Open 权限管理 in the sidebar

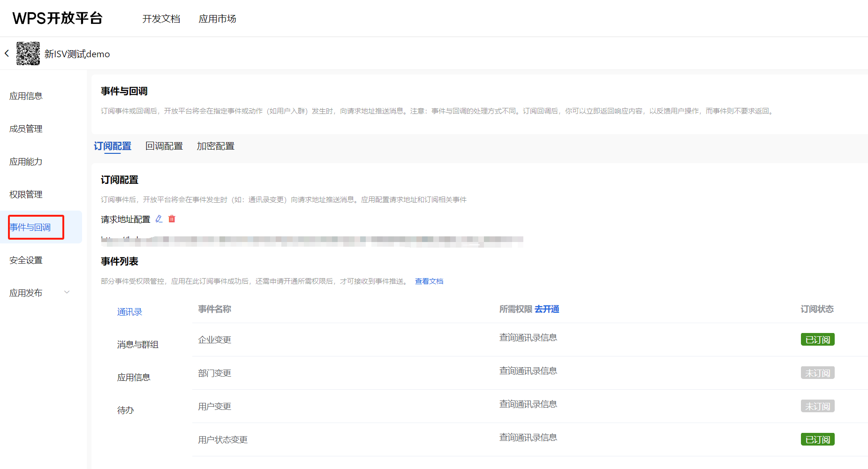[26, 195]
